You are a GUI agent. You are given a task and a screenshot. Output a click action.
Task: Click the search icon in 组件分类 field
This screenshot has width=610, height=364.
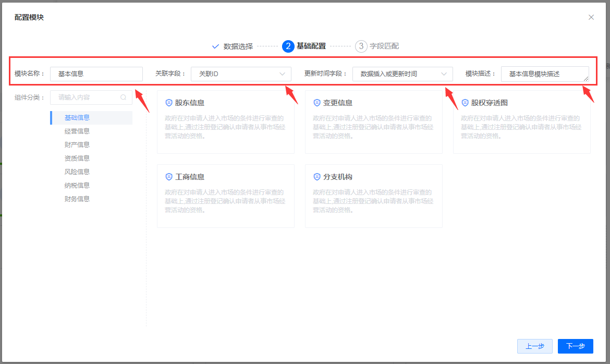coord(124,98)
